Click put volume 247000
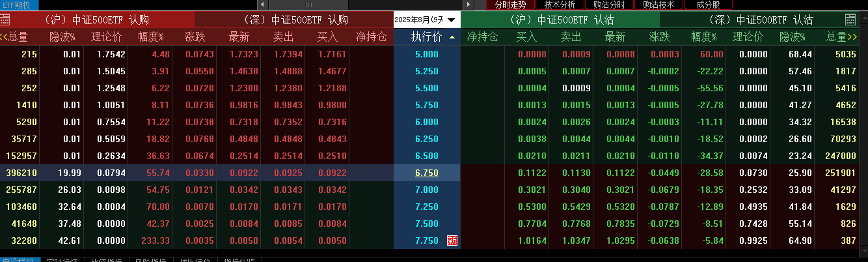 pyautogui.click(x=840, y=156)
